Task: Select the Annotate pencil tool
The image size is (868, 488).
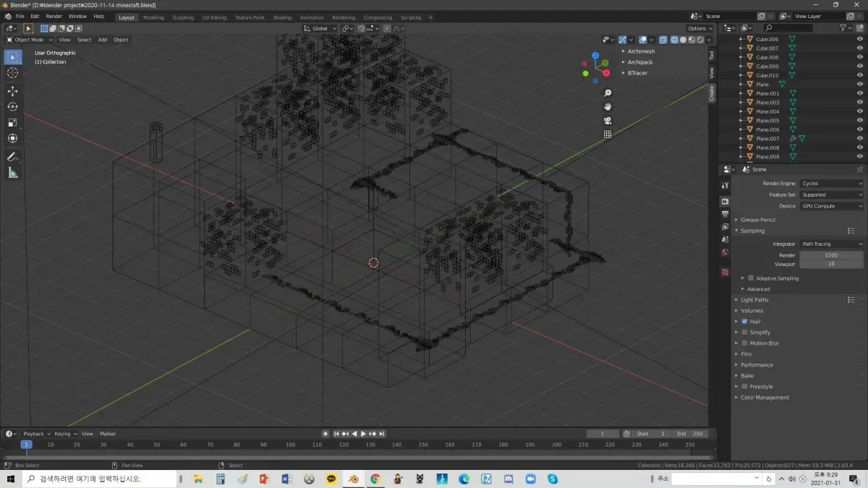Action: 12,157
